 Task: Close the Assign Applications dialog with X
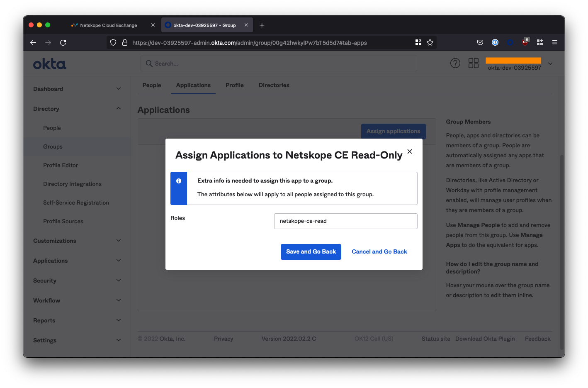pos(410,151)
